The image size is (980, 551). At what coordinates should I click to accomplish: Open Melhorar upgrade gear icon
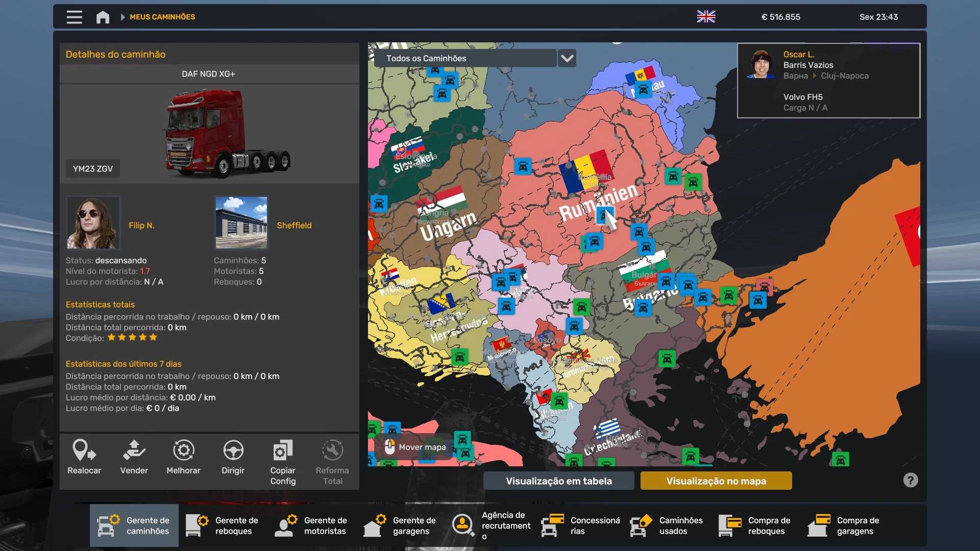(183, 450)
